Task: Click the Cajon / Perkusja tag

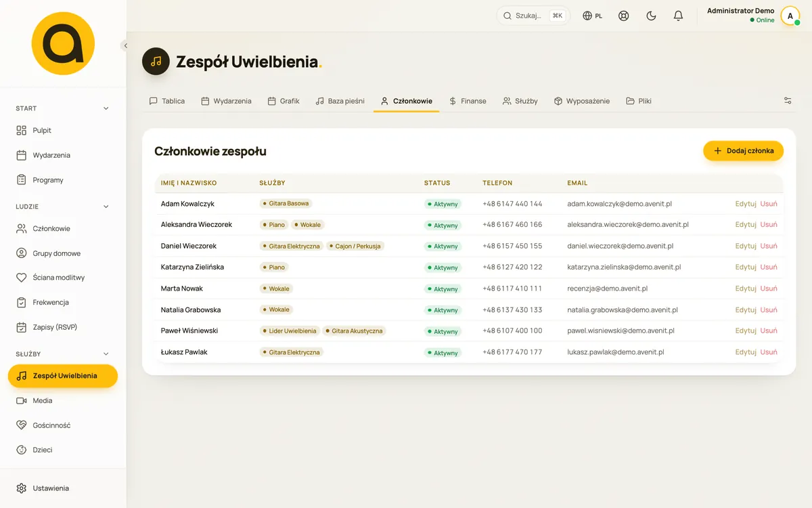Action: tap(355, 246)
